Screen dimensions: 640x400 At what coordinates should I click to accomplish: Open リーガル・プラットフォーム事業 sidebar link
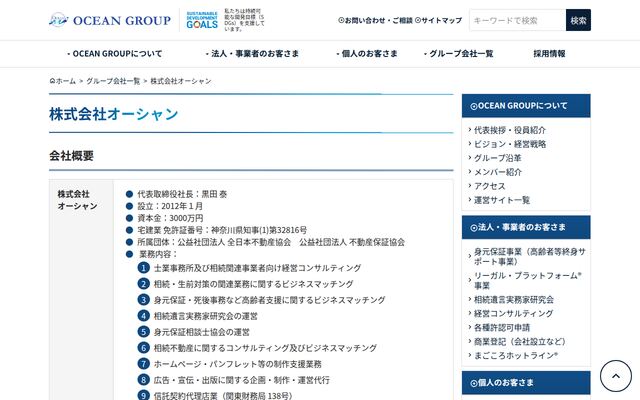[x=527, y=280]
